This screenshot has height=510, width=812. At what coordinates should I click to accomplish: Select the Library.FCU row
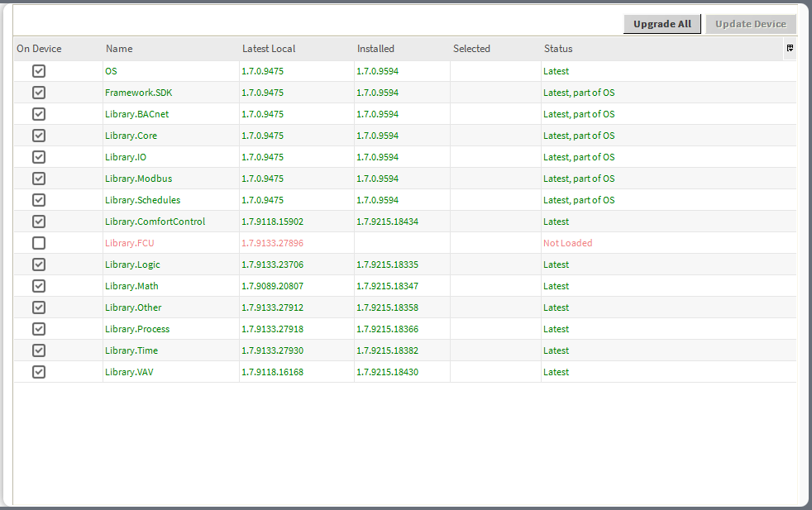pyautogui.click(x=128, y=242)
